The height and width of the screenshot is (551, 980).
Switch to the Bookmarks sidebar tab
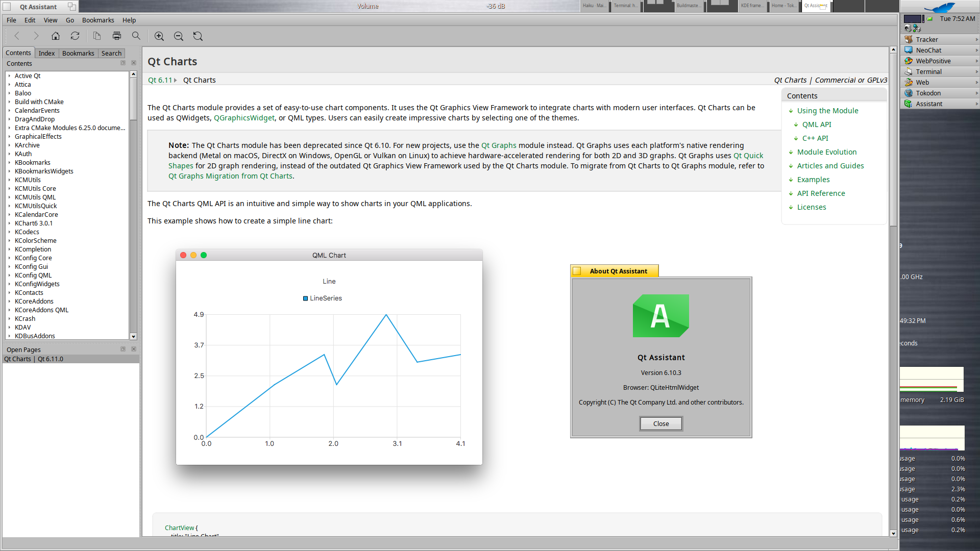click(78, 53)
